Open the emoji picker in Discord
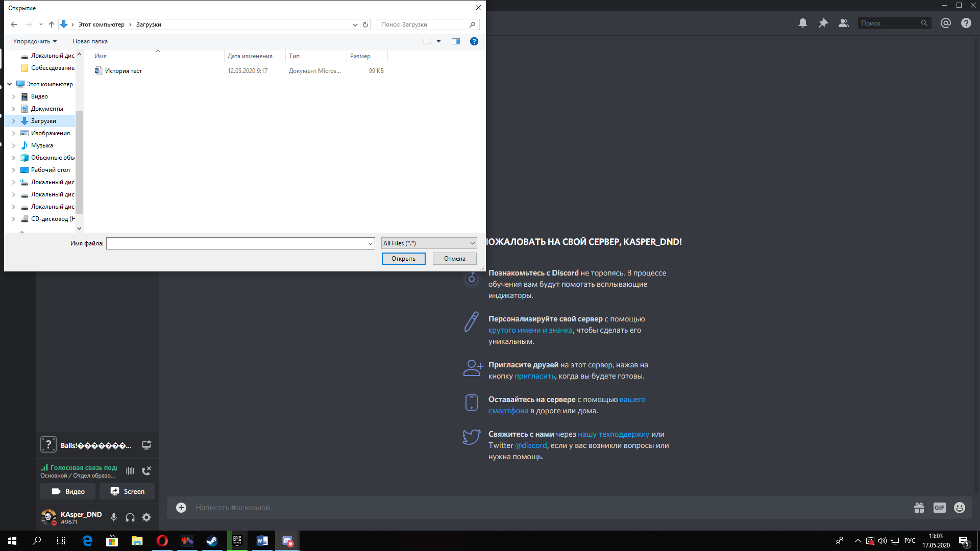This screenshot has width=980, height=551. click(960, 508)
